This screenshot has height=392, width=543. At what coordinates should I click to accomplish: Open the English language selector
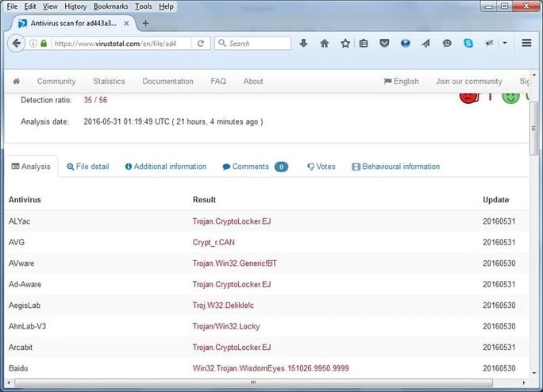coord(401,81)
